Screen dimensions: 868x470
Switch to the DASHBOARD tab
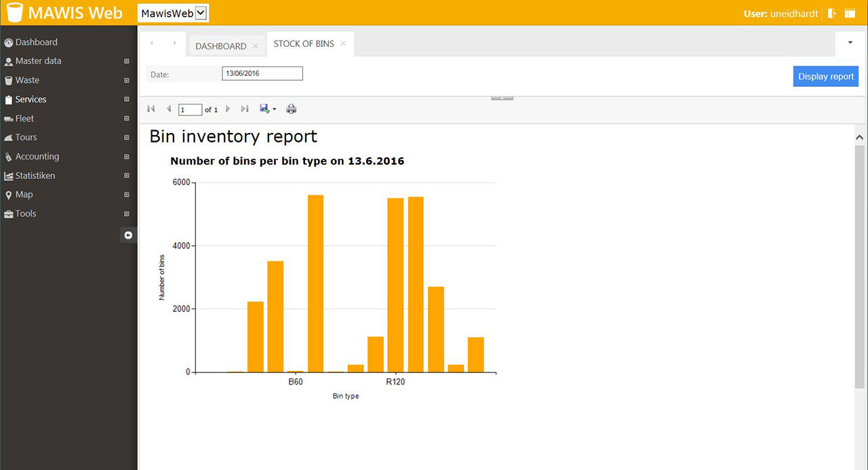point(220,46)
